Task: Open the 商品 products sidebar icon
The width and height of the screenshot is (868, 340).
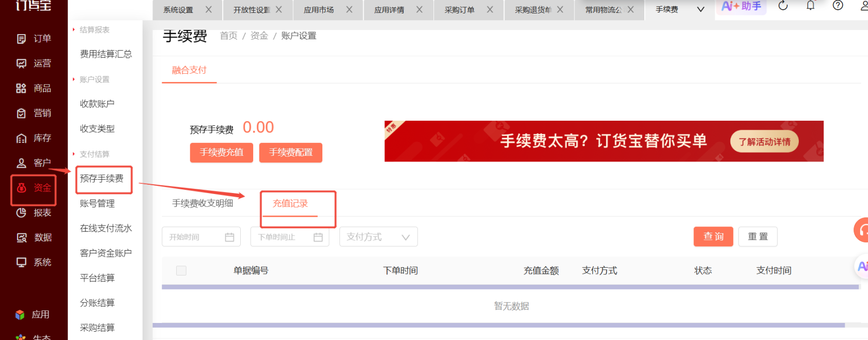Action: 21,88
